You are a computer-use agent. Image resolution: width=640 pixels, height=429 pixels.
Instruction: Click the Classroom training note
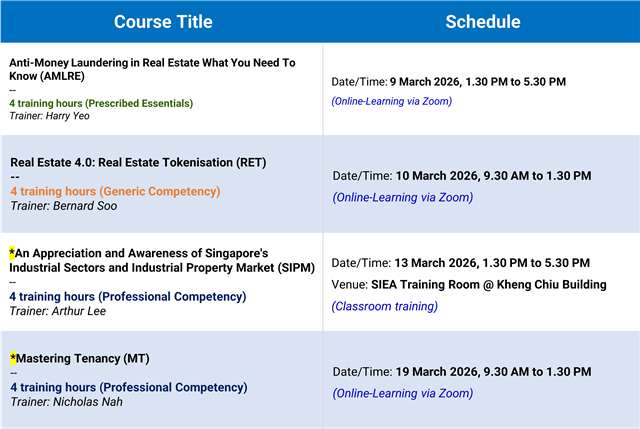point(384,306)
